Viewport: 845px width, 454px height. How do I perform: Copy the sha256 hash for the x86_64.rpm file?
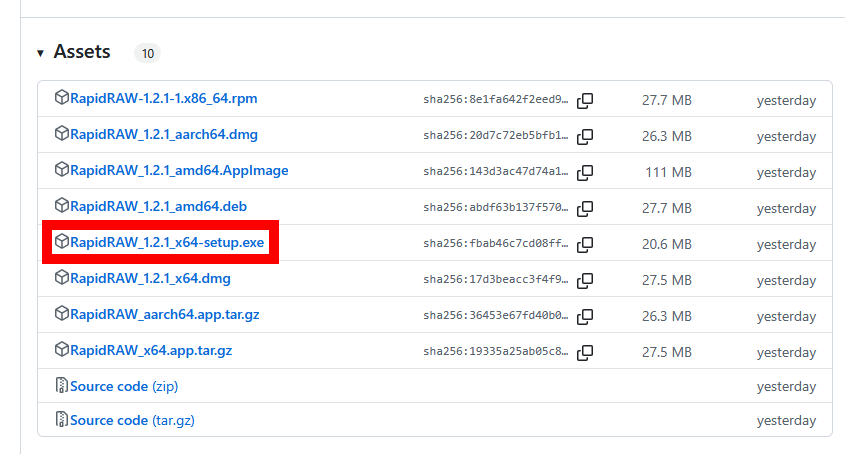585,100
